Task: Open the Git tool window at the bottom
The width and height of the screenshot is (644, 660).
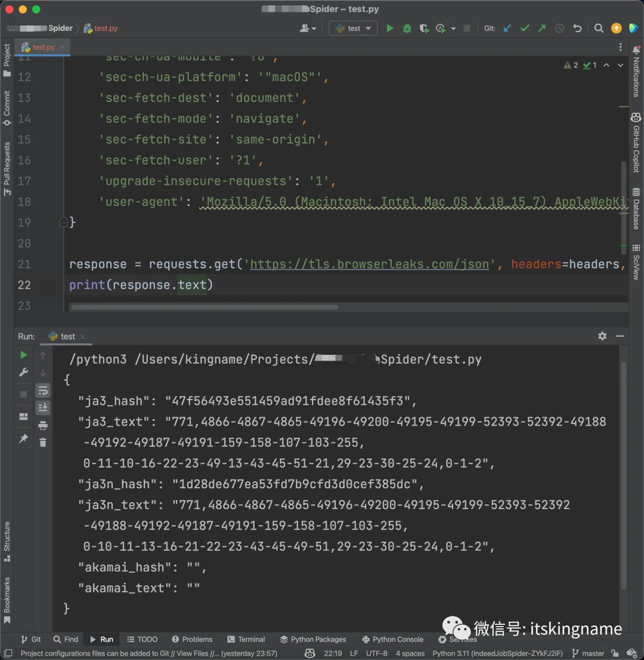Action: point(31,639)
